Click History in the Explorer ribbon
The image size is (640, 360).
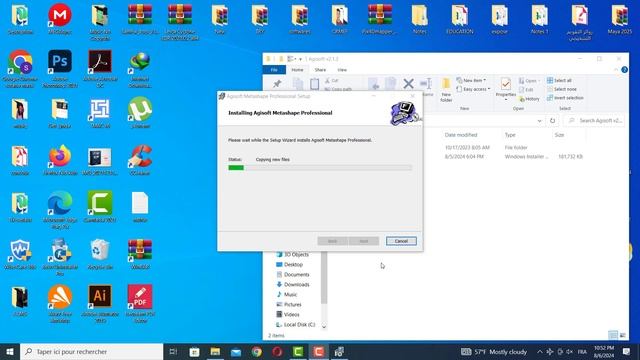529,99
